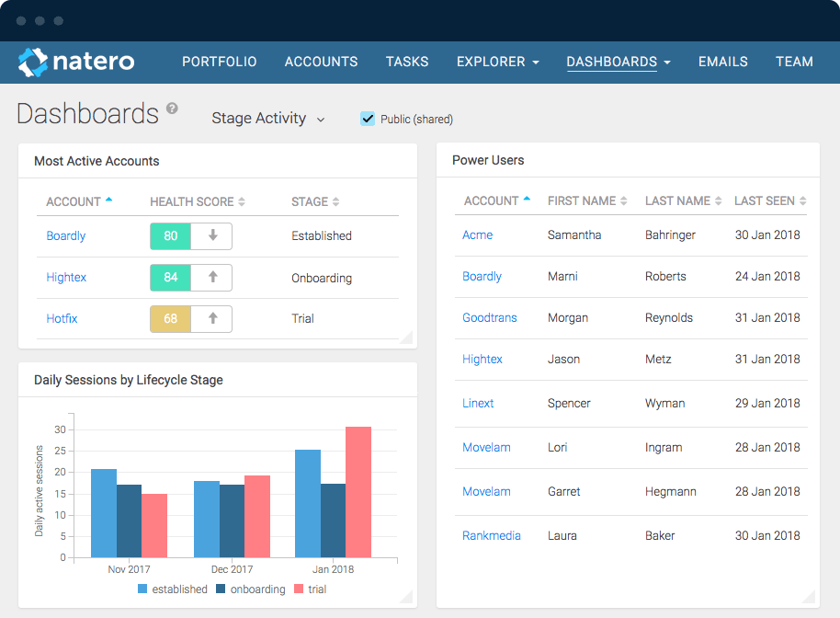Open the Rankmedia account link
This screenshot has height=618, width=840.
coord(492,535)
